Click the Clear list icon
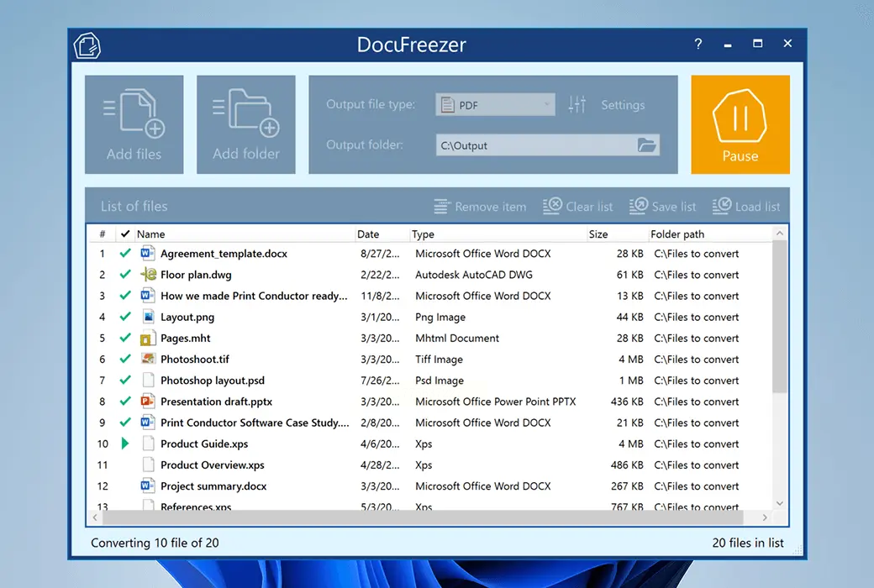 click(552, 207)
